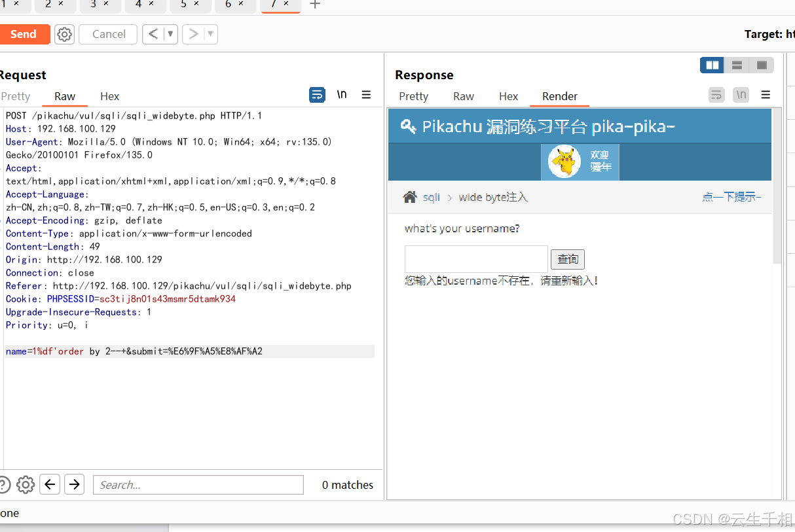Choose tabbed layout icon

[762, 65]
